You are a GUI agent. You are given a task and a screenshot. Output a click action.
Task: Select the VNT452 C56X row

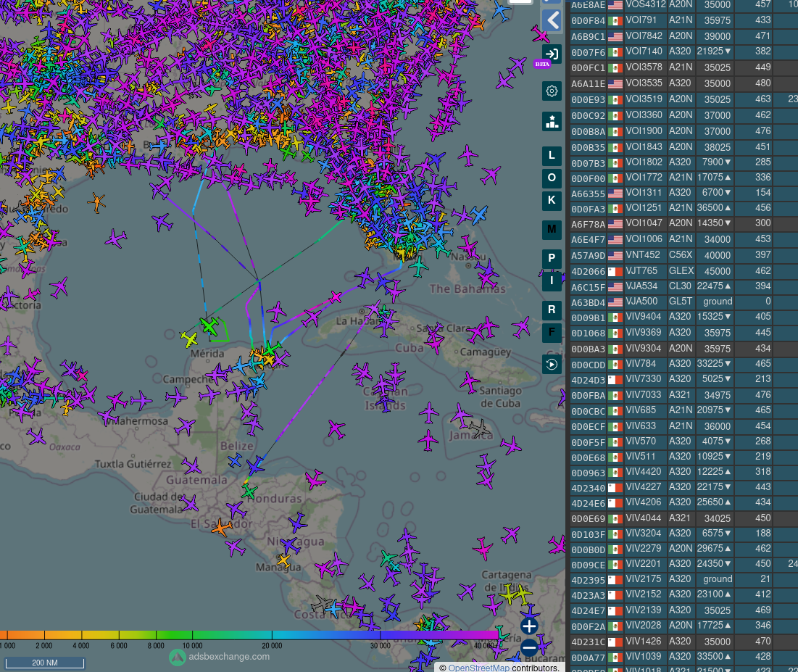coord(683,256)
